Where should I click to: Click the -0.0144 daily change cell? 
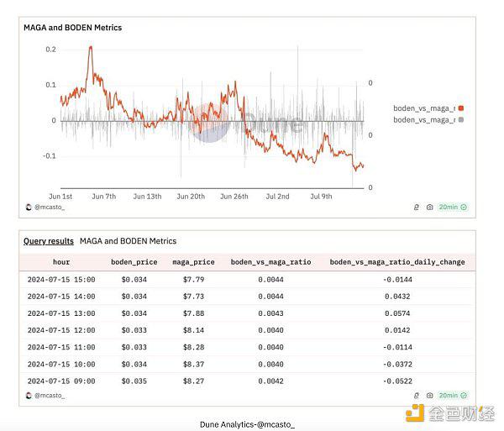click(397, 280)
